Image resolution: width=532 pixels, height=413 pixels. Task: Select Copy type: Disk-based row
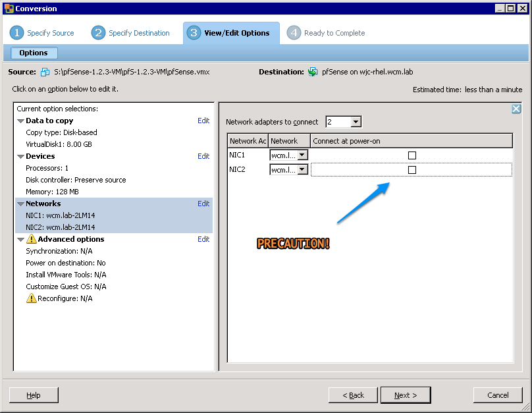pyautogui.click(x=61, y=132)
